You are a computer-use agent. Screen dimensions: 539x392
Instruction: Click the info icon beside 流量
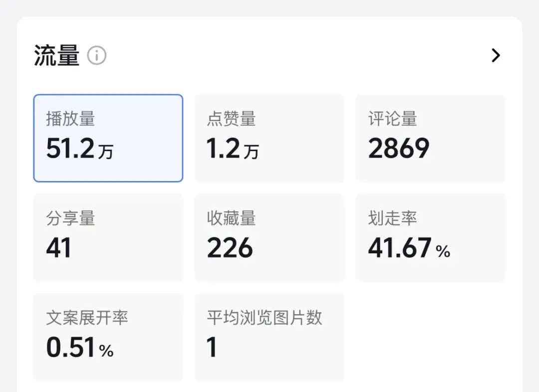tap(97, 55)
